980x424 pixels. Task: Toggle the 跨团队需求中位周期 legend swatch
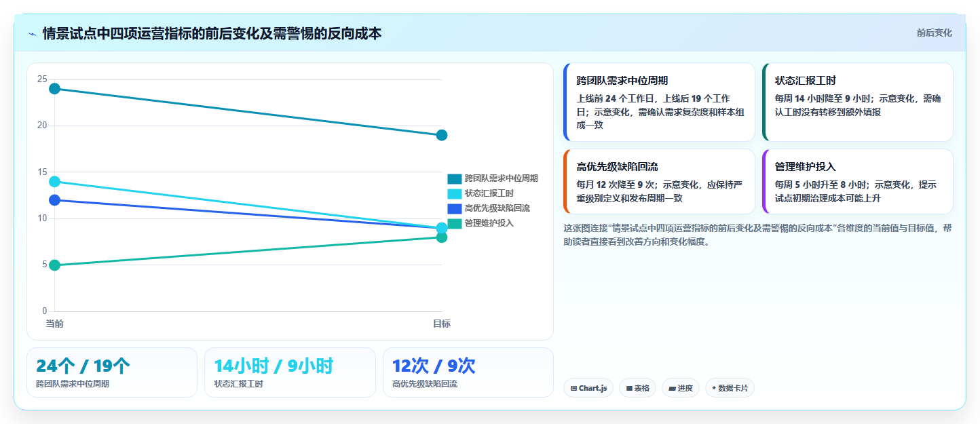click(x=455, y=178)
